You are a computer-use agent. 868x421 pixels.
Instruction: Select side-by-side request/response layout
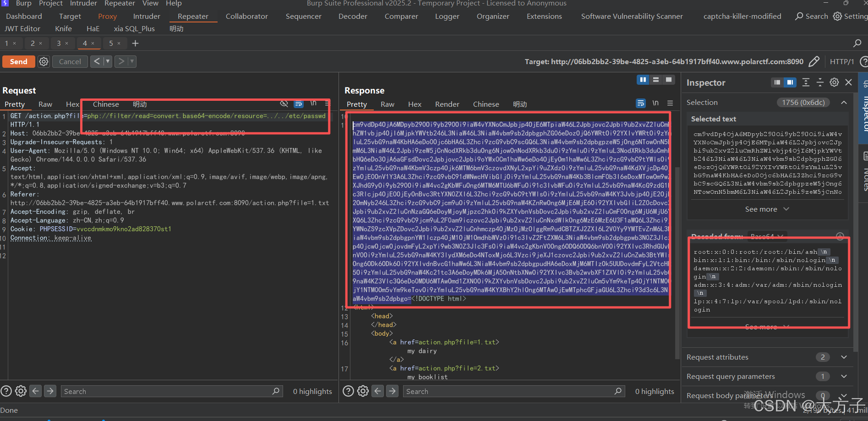point(643,80)
